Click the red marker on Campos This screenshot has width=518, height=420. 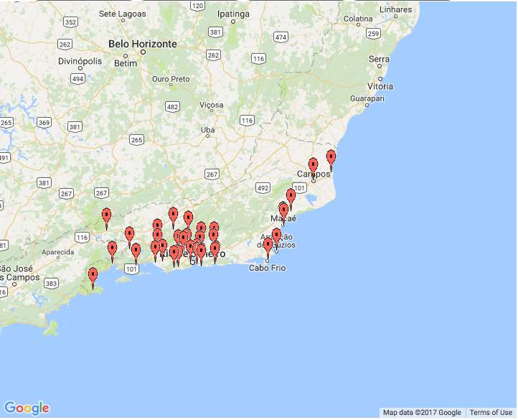coord(313,167)
